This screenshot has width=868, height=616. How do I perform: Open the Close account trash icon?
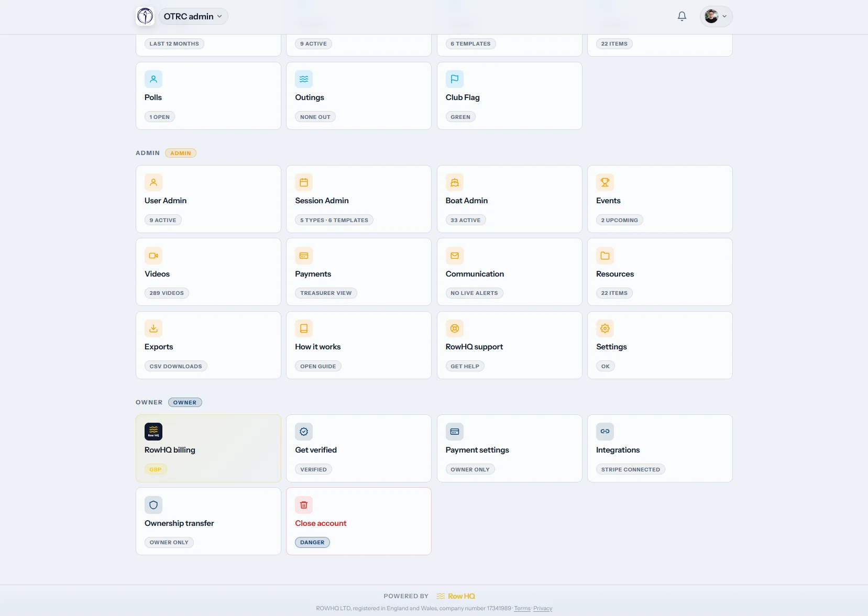304,505
